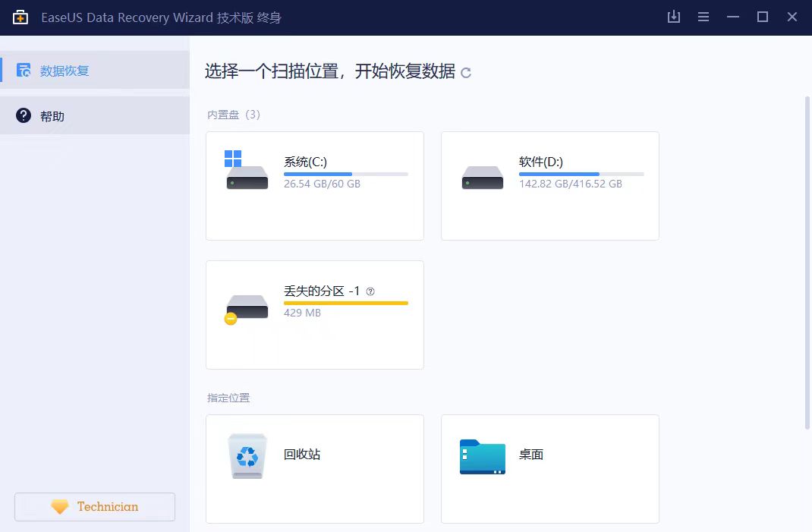Click the help question mark beside 丢失的分区 -1
Screen dimensions: 812x532
[x=370, y=291]
